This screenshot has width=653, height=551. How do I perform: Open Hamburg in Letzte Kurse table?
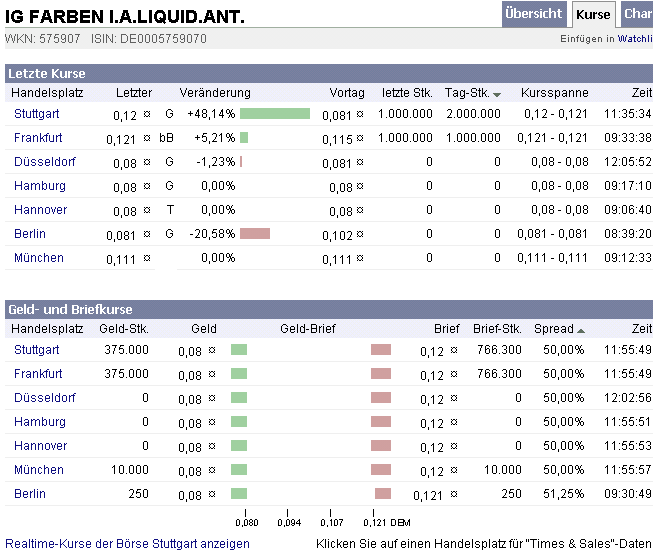(40, 186)
